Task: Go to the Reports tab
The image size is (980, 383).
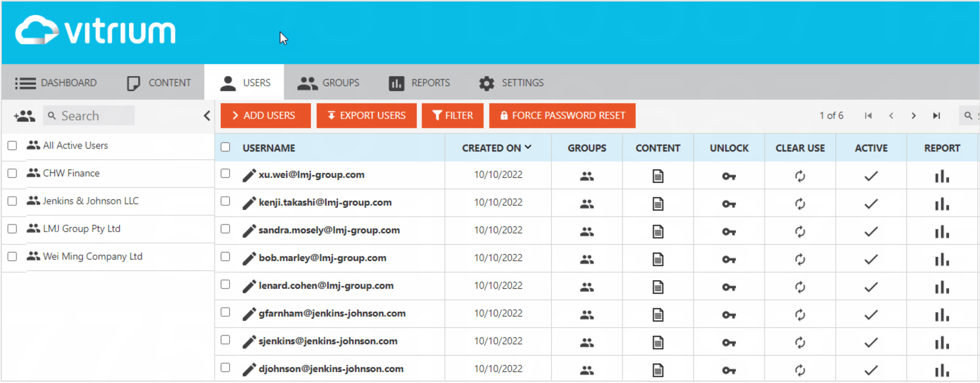Action: click(419, 83)
